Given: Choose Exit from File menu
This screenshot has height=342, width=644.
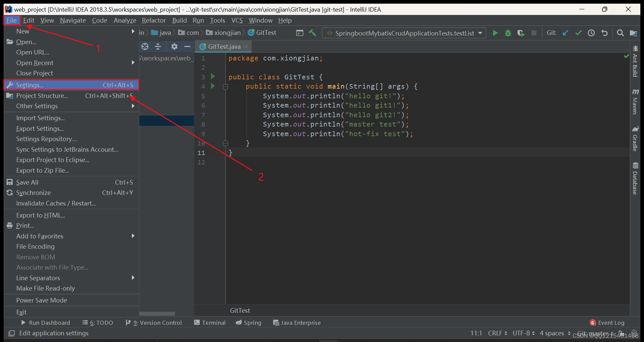Looking at the screenshot, I should click(x=71, y=312).
